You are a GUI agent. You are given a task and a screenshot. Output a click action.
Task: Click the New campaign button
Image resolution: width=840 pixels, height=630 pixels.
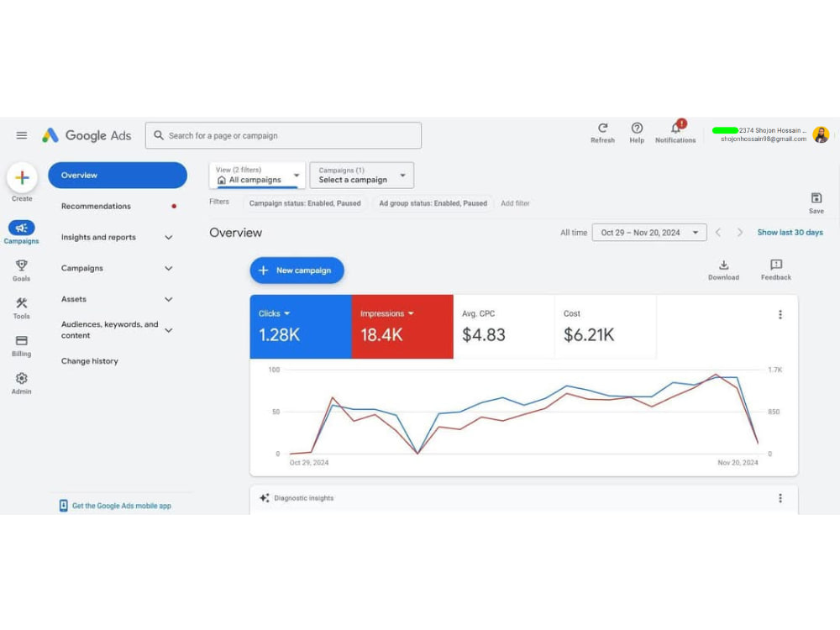297,270
